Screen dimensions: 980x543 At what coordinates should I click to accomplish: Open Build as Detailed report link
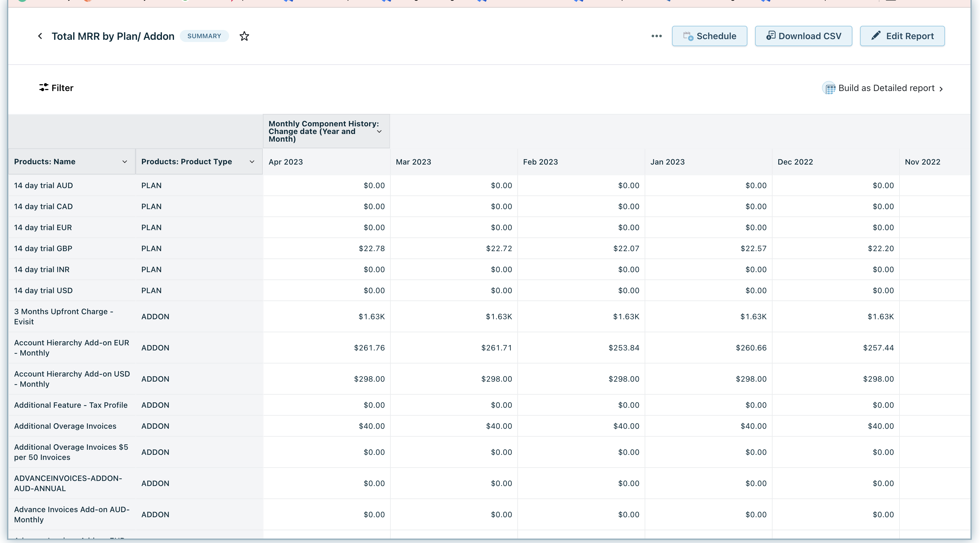[886, 88]
